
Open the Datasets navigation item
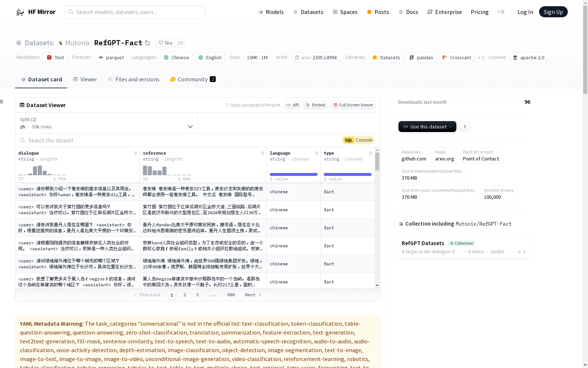[x=308, y=12]
